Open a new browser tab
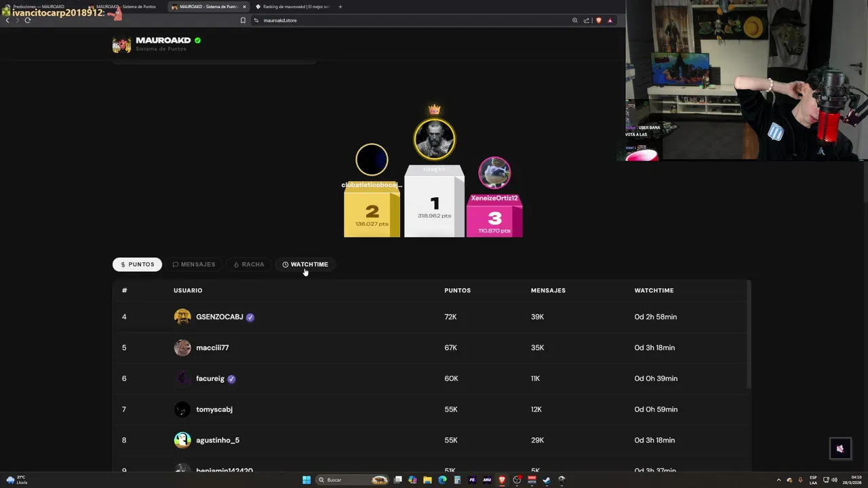This screenshot has width=868, height=488. [x=340, y=7]
